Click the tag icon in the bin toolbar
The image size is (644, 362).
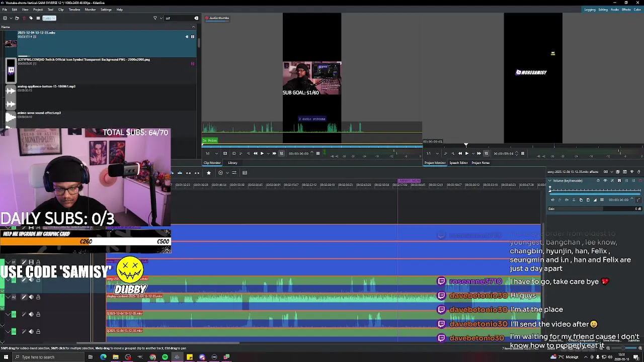point(31,18)
